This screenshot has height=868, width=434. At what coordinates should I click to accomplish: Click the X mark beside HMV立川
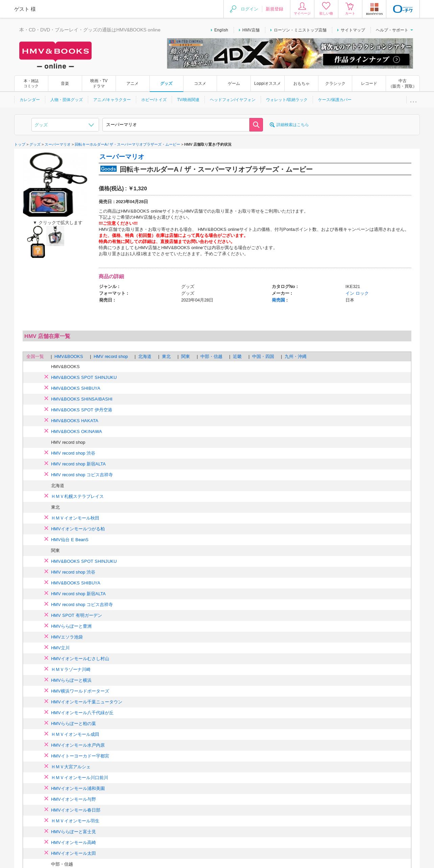[x=46, y=647]
